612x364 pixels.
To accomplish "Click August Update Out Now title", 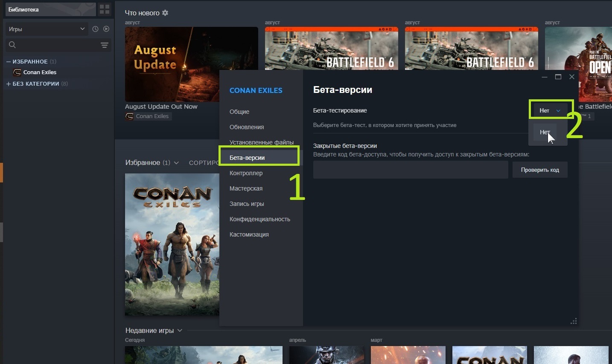I will point(161,107).
